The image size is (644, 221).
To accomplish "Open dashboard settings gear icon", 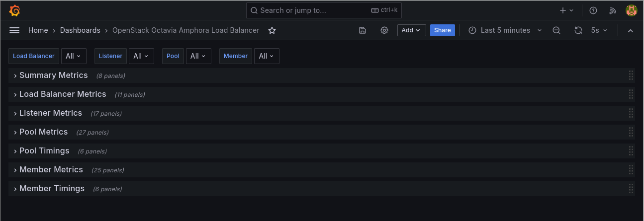I will pos(384,30).
